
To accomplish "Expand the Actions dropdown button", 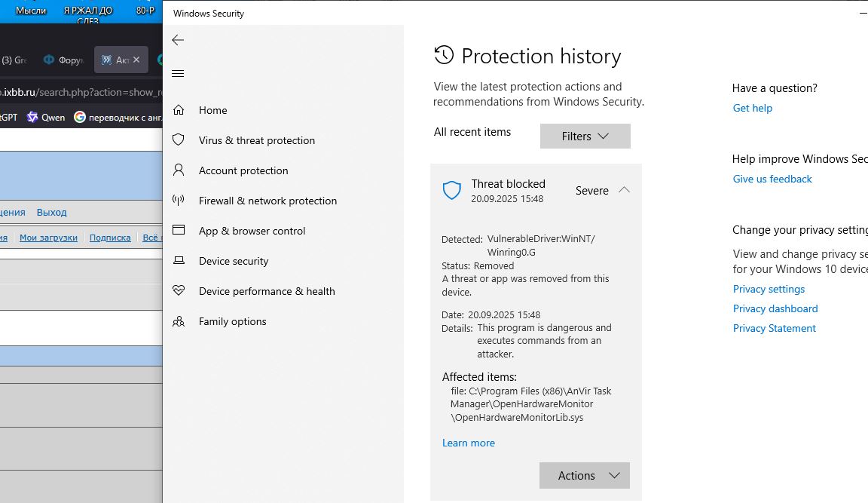I will 584,476.
